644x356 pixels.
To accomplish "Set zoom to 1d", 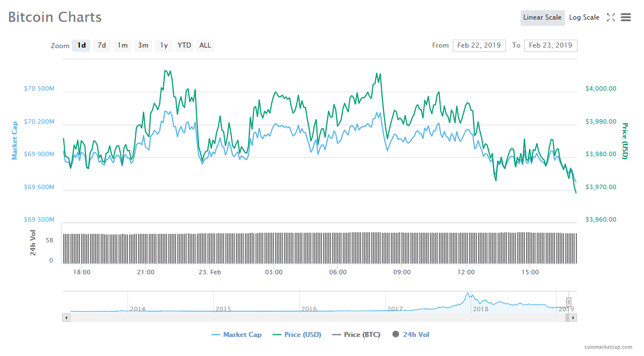I will click(81, 45).
